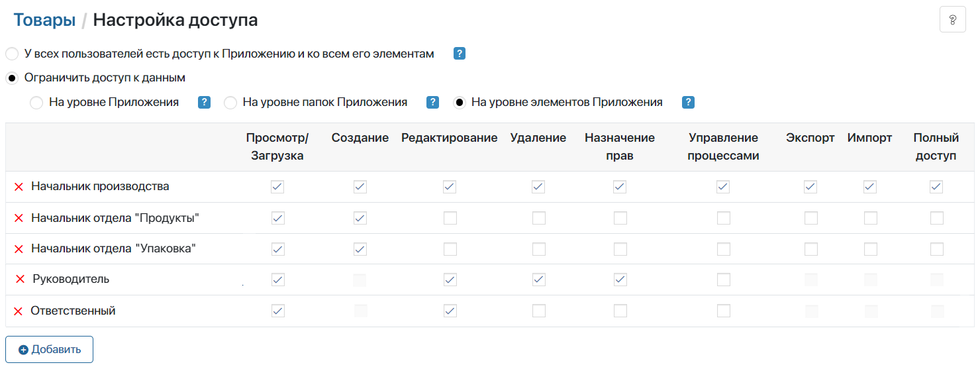Image resolution: width=980 pixels, height=365 pixels.
Task: Check Управление процессами for отдела "Продукты"
Action: click(x=724, y=218)
